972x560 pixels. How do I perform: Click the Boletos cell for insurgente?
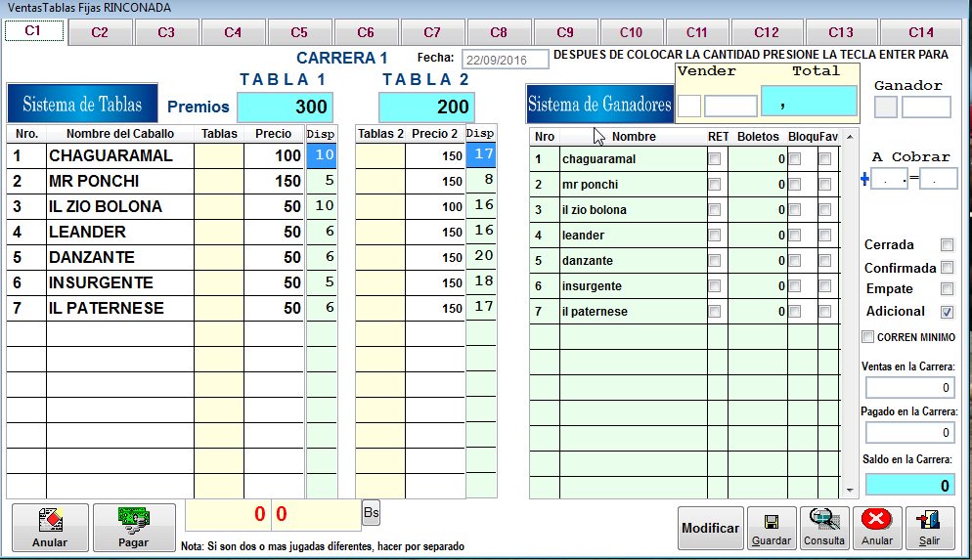point(758,286)
